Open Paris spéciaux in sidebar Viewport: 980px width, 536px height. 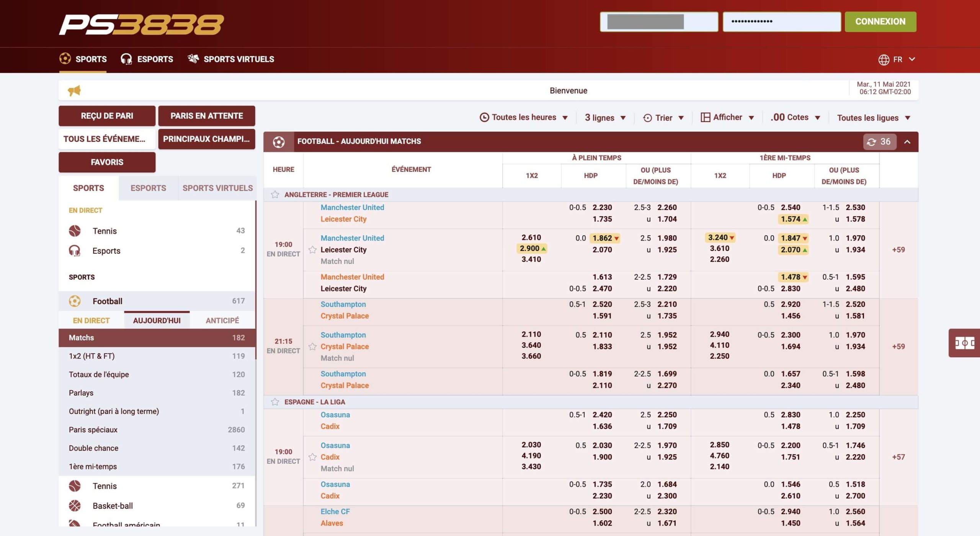[157, 430]
